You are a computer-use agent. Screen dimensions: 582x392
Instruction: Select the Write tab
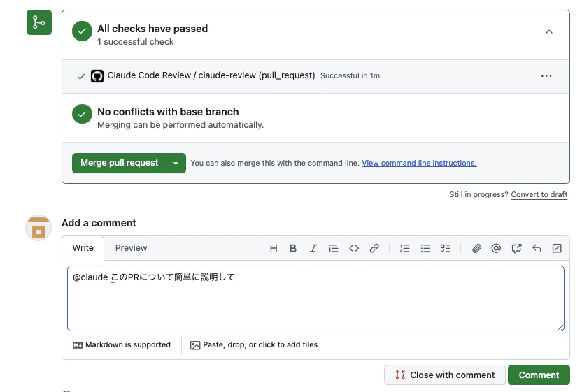pos(83,248)
